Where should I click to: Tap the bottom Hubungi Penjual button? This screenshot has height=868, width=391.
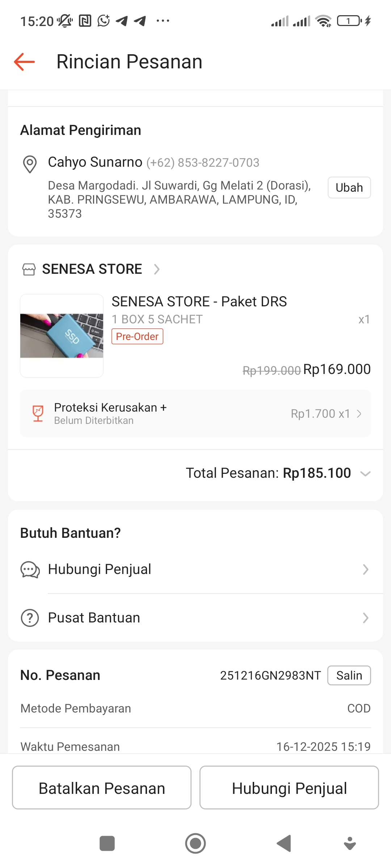(x=289, y=787)
